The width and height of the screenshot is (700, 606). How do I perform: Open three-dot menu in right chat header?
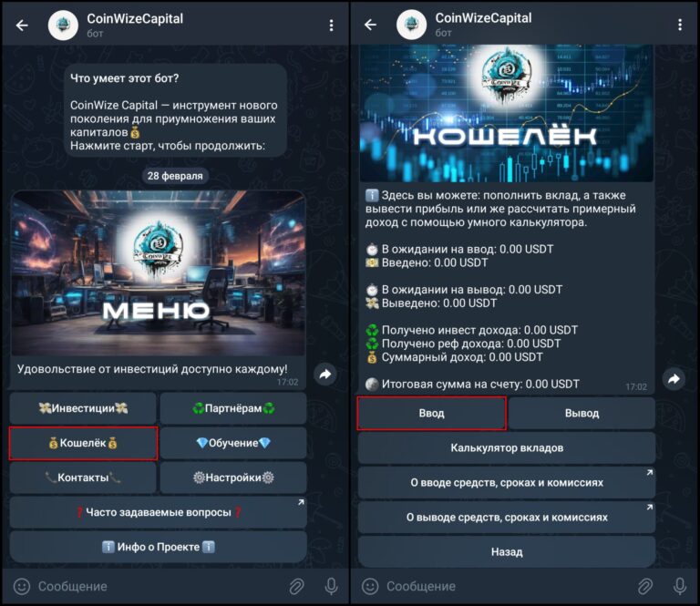(x=680, y=25)
